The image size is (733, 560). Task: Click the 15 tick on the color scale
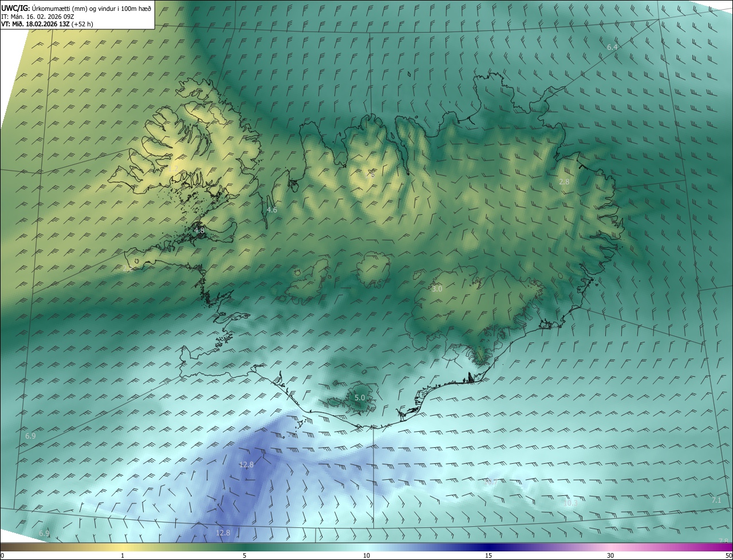(488, 555)
